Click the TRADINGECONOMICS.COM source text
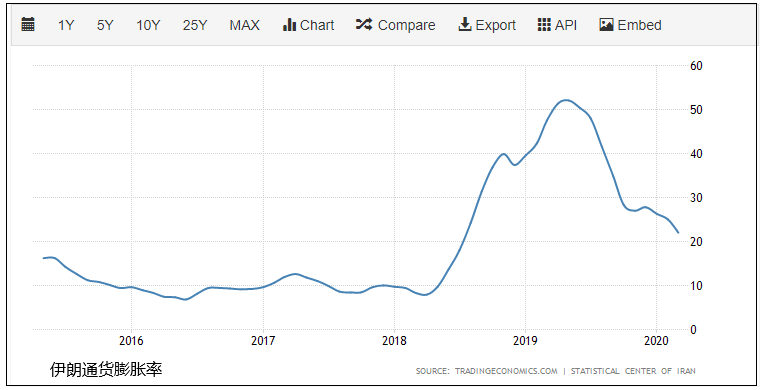Viewport: 762px width, 390px height. (x=506, y=371)
